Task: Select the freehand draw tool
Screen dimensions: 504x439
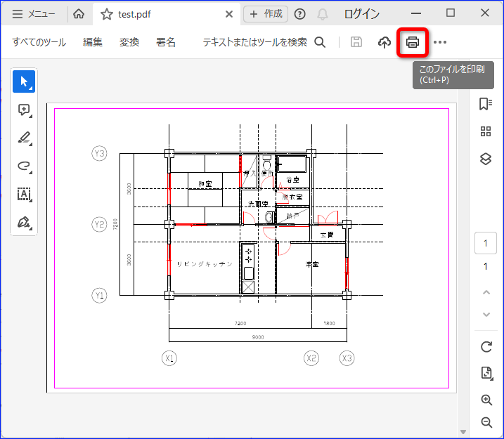Action: 24,166
